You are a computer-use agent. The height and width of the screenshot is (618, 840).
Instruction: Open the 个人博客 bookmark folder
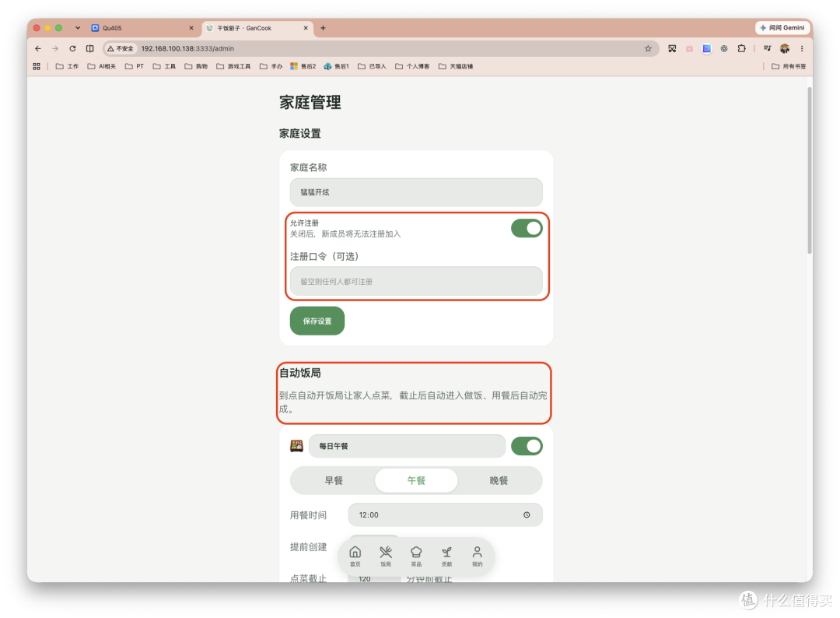click(412, 66)
